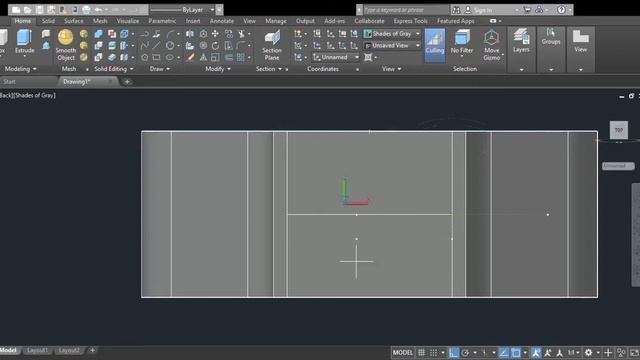Toggle Clean Screen in status bar
The height and width of the screenshot is (360, 640).
(635, 352)
